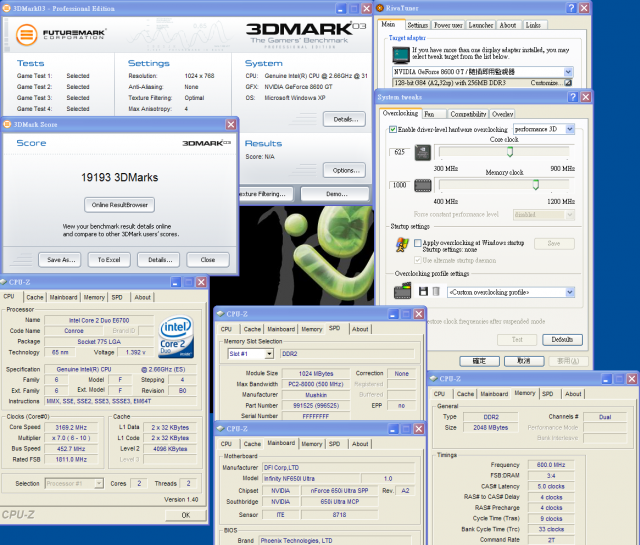The height and width of the screenshot is (545, 640).
Task: Open SPD tab in CPU-Z Memory window
Action: click(x=547, y=394)
